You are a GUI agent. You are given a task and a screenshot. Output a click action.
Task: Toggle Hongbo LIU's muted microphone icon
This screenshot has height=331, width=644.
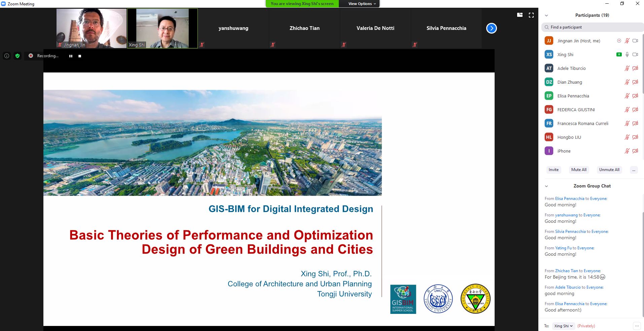click(x=627, y=137)
